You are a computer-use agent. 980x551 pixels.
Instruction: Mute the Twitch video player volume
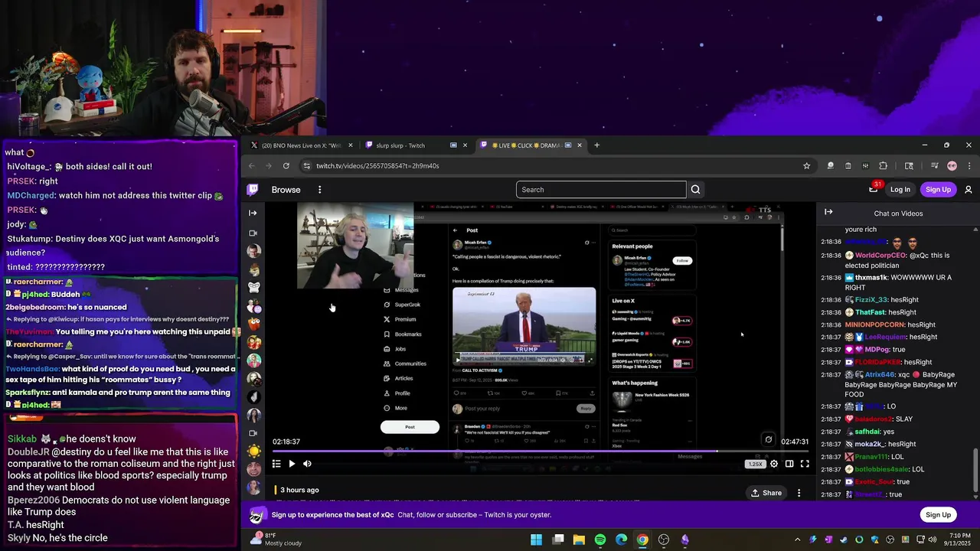tap(307, 464)
